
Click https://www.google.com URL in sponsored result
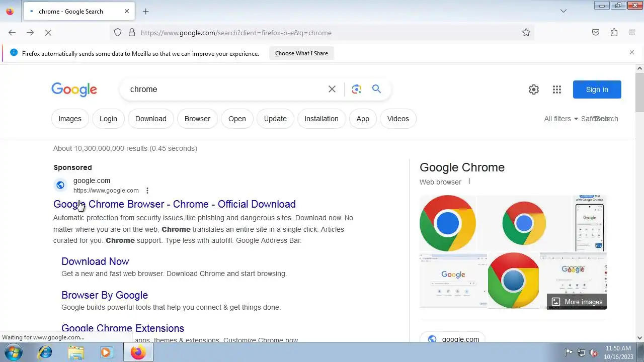106,191
